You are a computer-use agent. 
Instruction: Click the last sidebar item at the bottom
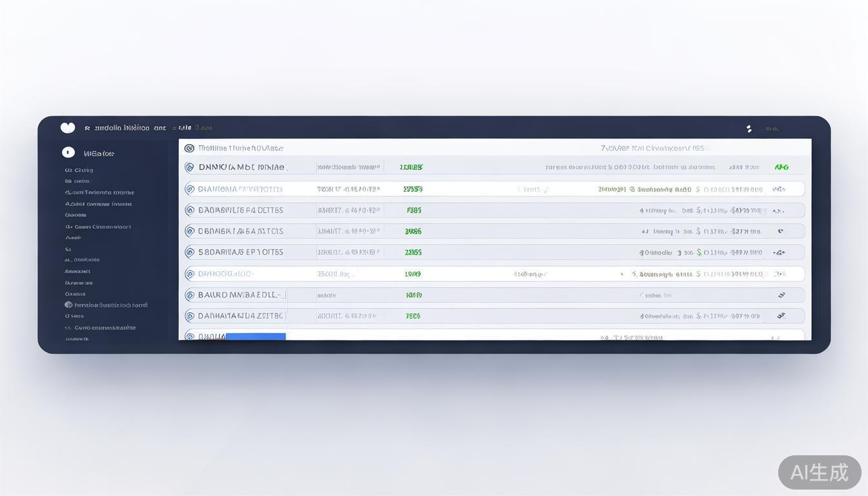point(77,338)
